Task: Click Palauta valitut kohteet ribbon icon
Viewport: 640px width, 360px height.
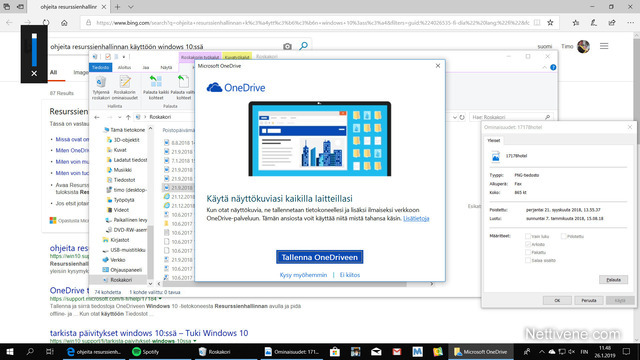Action: pos(182,87)
